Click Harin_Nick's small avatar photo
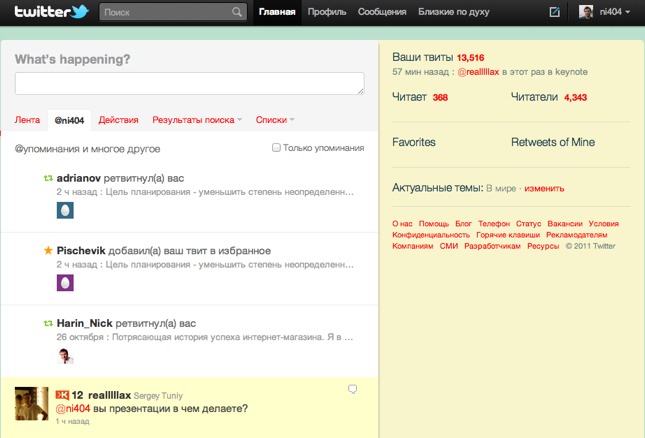Image resolution: width=645 pixels, height=438 pixels. pyautogui.click(x=65, y=356)
